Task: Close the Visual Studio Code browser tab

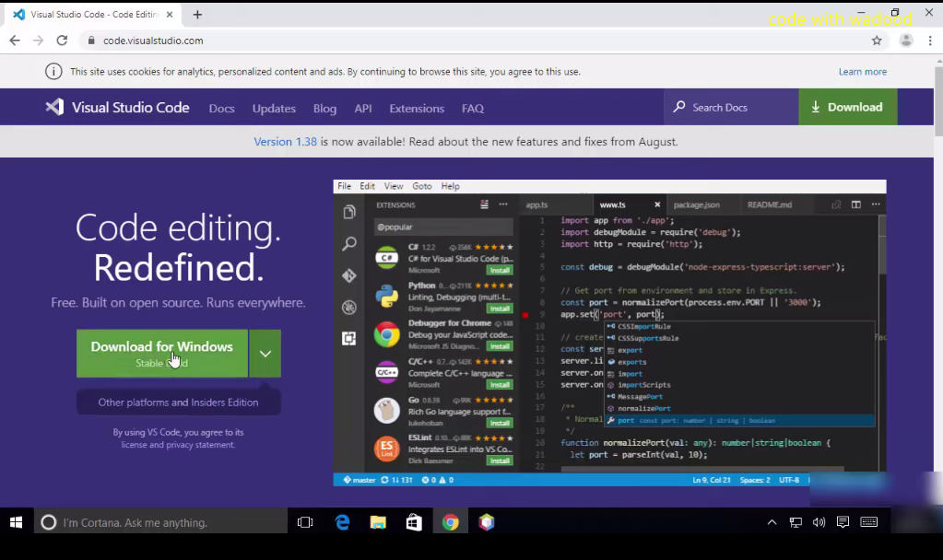Action: [x=170, y=15]
